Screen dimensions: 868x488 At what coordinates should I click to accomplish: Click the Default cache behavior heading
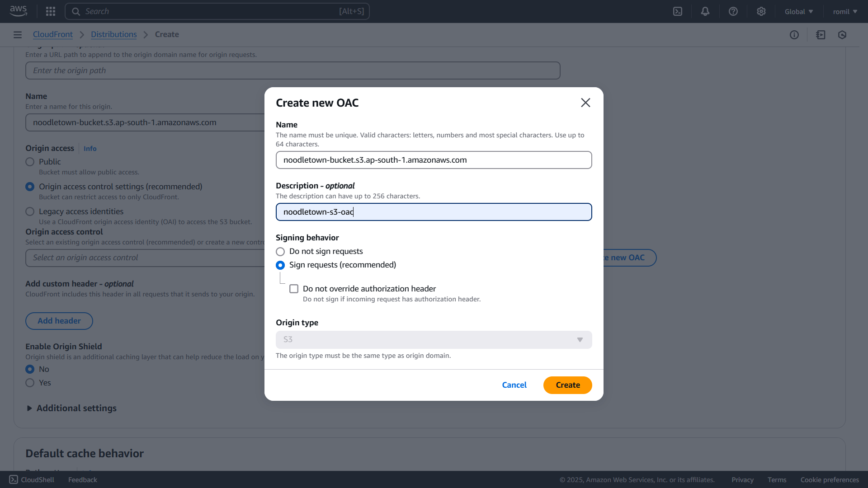(x=85, y=453)
